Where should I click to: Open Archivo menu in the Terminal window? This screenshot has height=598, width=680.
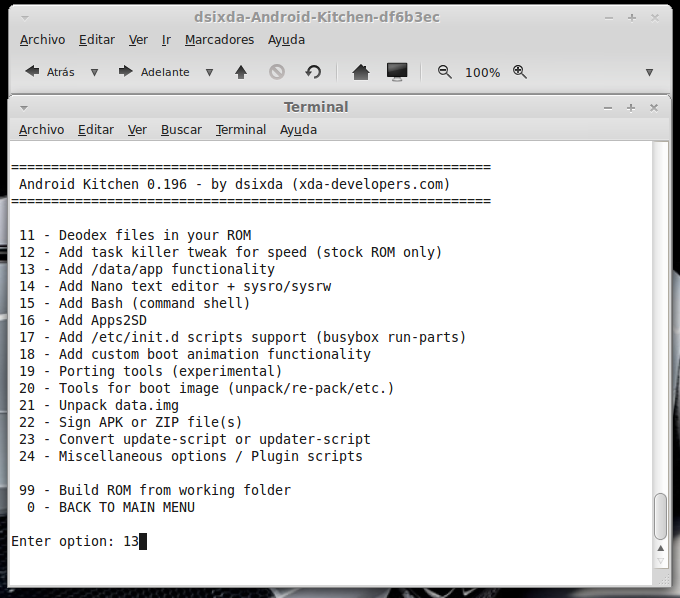coord(41,130)
